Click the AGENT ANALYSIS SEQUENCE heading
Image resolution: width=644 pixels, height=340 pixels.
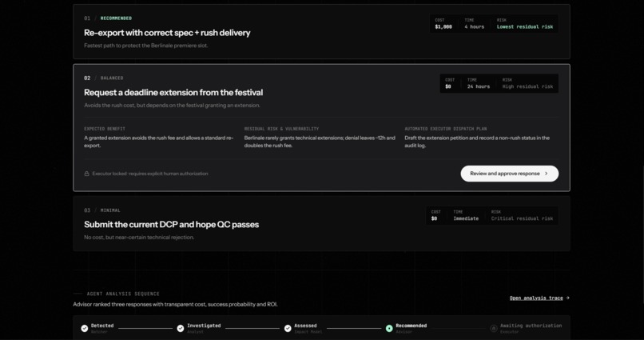pos(123,294)
